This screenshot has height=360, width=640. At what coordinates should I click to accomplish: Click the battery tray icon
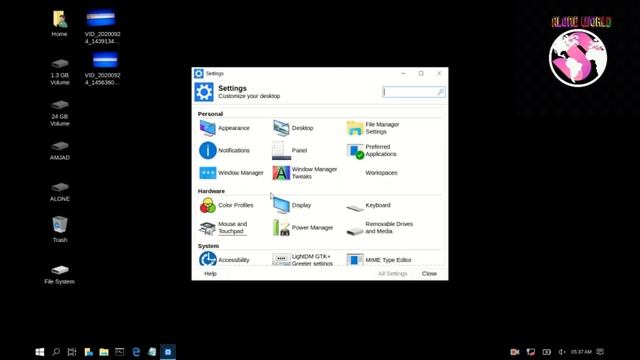pos(547,352)
